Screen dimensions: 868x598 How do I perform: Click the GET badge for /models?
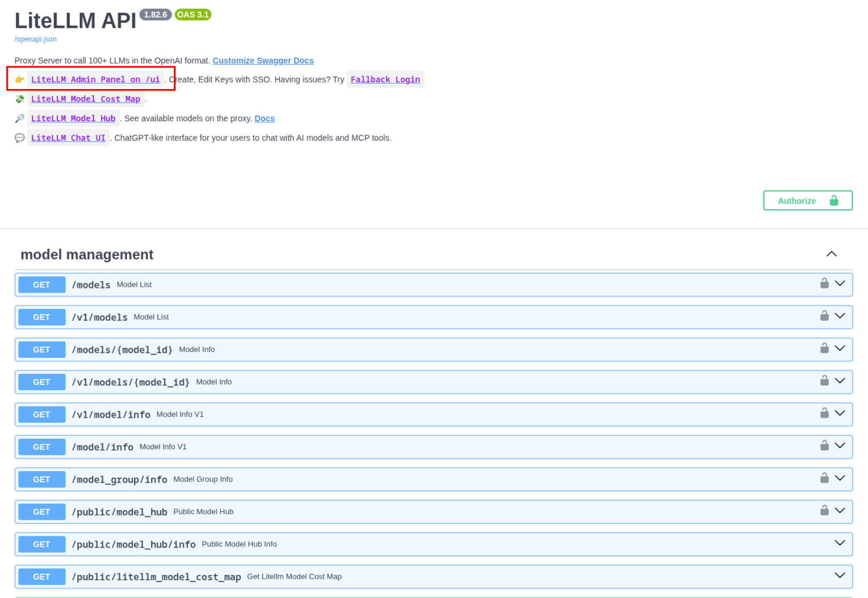tap(42, 285)
